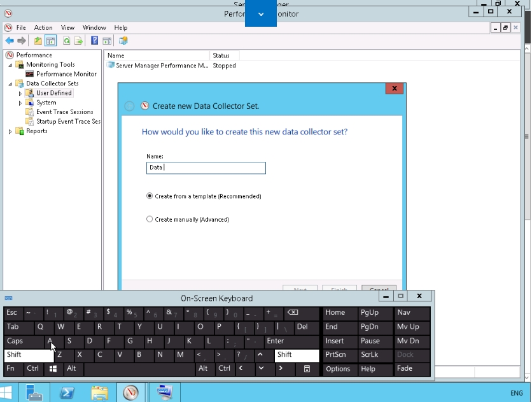Click the blue connection bar dropdown chevron
532x402 pixels.
(260, 14)
